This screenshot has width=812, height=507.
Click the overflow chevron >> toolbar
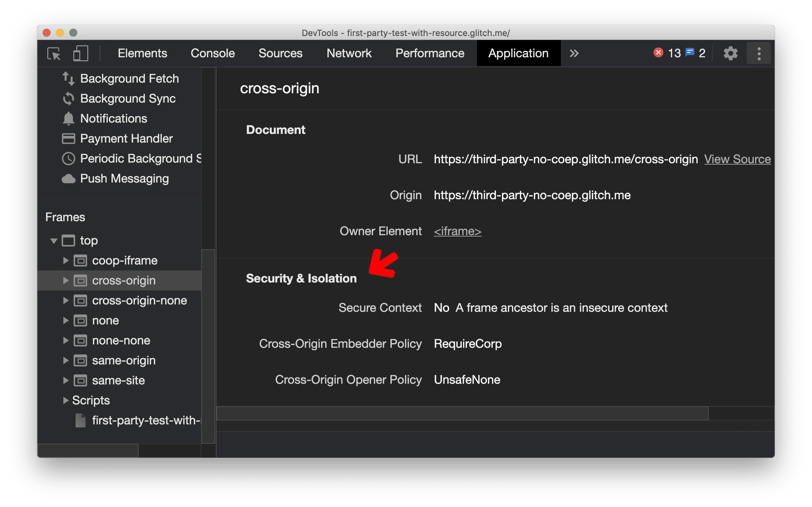point(574,53)
